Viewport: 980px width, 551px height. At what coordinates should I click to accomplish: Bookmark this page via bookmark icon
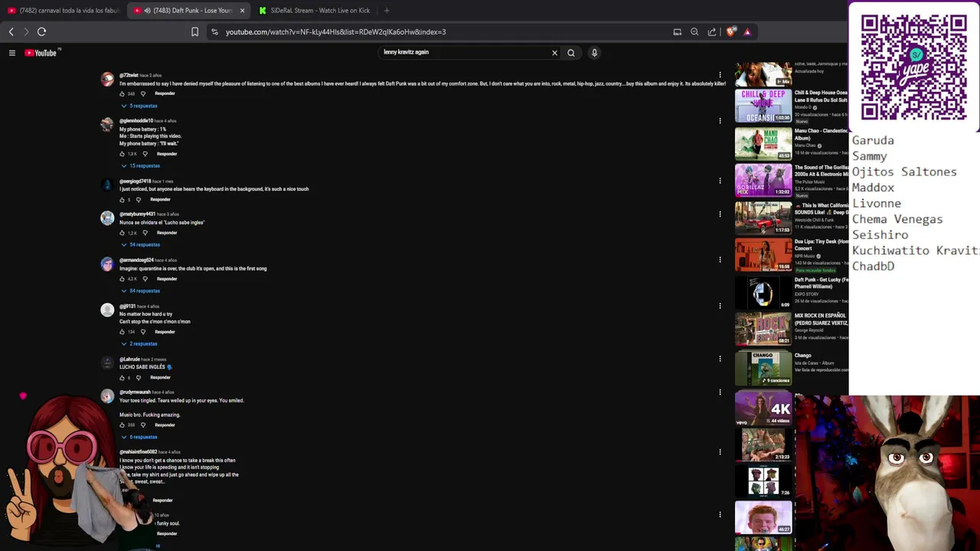tap(194, 32)
